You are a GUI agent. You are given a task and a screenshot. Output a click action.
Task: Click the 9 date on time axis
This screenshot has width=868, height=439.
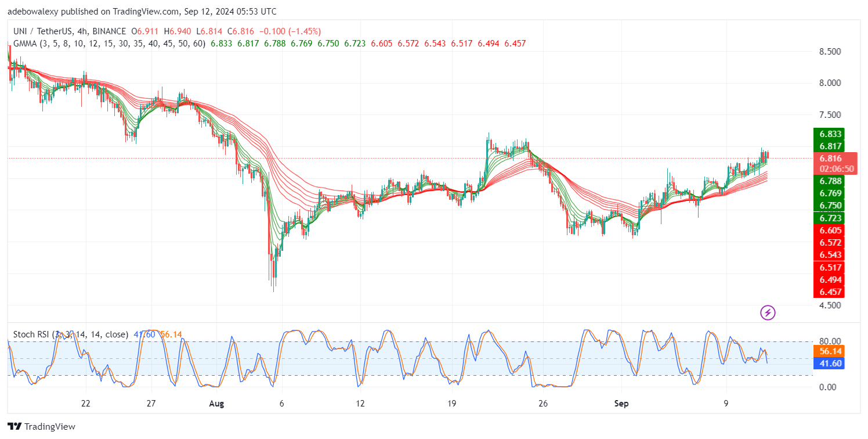coord(725,403)
